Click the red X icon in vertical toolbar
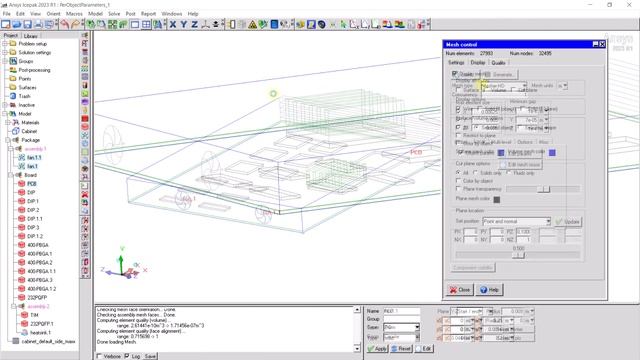Screen dimensions: 640x360 (x=85, y=194)
